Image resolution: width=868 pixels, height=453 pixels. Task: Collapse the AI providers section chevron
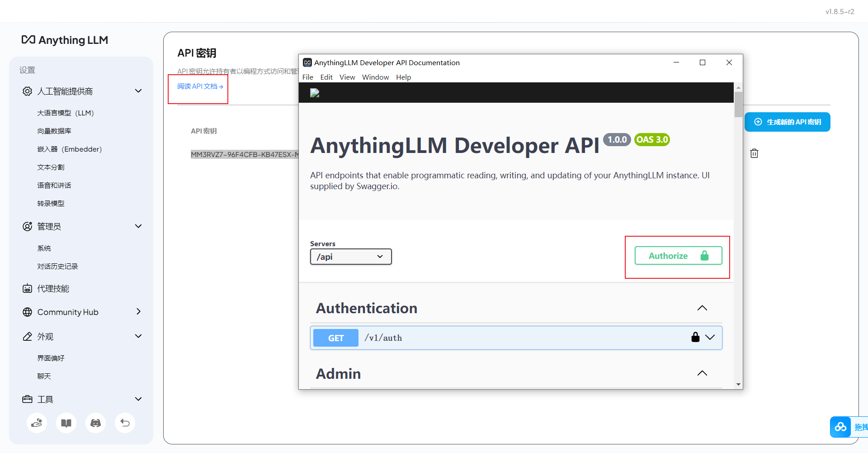point(138,91)
